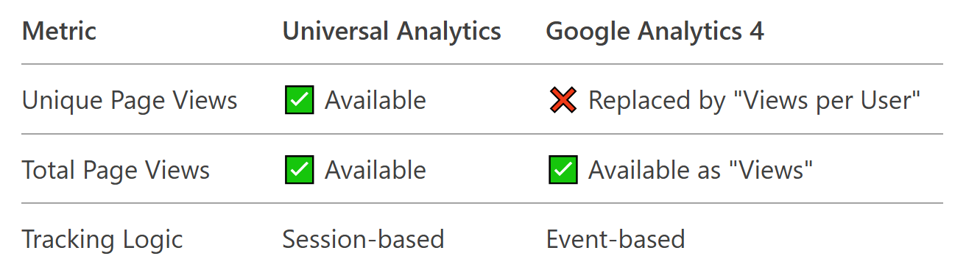Click the Total Page Views row label
Image resolution: width=980 pixels, height=270 pixels.
tap(116, 171)
